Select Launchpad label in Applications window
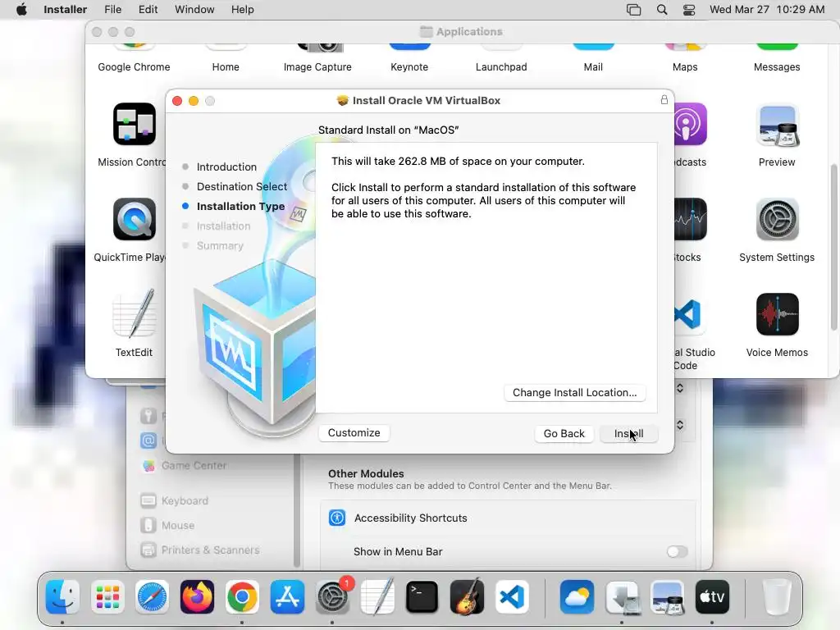 [x=501, y=67]
